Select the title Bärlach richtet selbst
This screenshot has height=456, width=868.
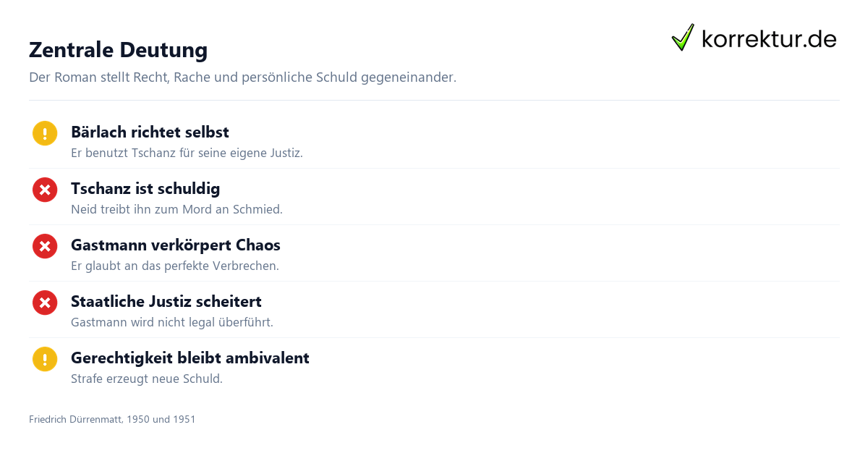150,132
